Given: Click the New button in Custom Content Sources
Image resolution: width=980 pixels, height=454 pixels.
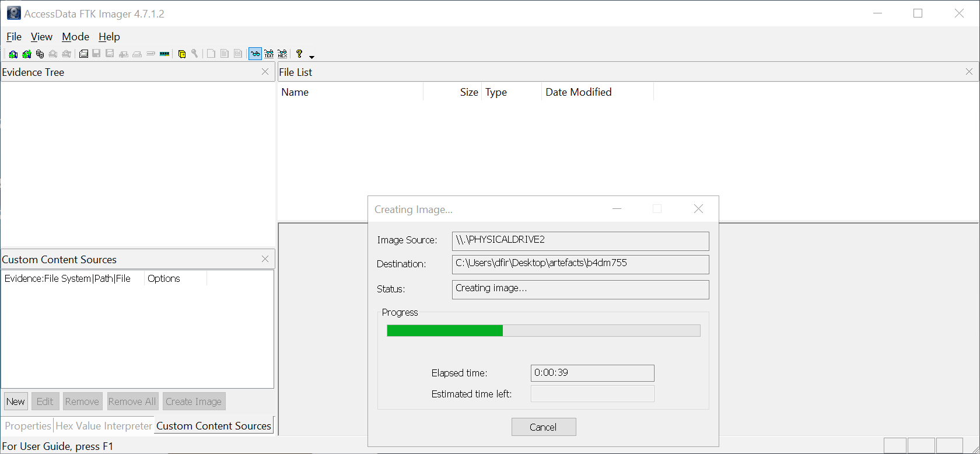Looking at the screenshot, I should click(x=16, y=401).
